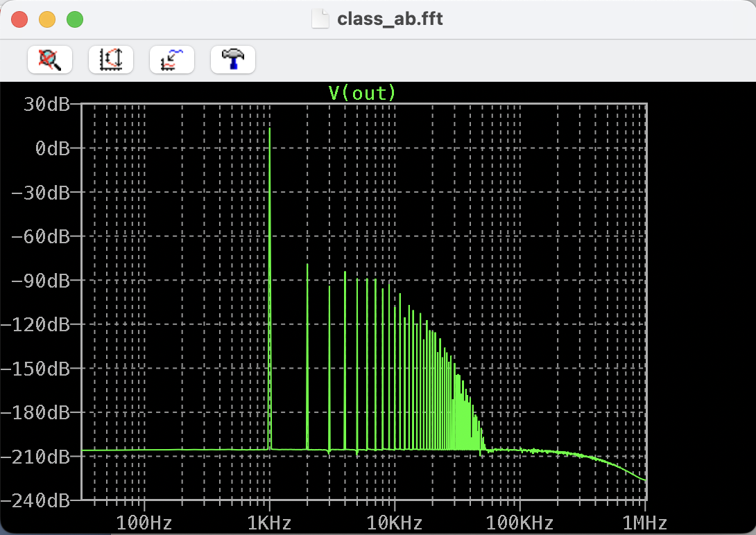Click the 1KHz frequency axis label
756x535 pixels.
point(270,523)
